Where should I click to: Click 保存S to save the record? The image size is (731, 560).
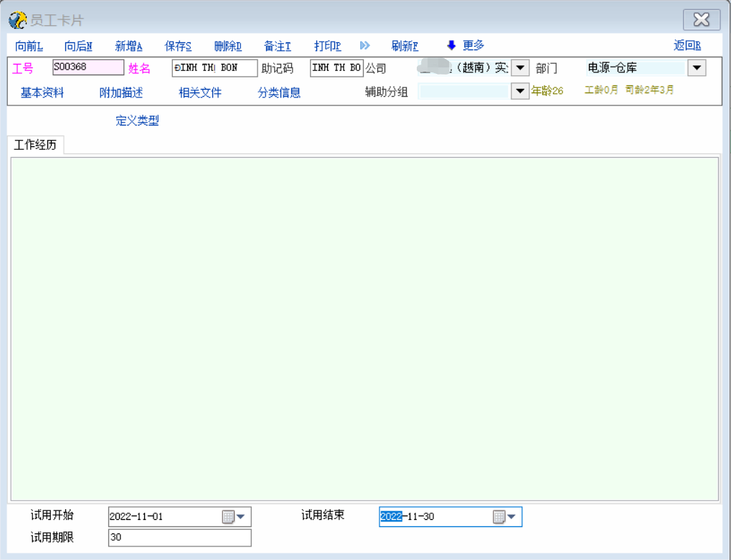coord(178,46)
